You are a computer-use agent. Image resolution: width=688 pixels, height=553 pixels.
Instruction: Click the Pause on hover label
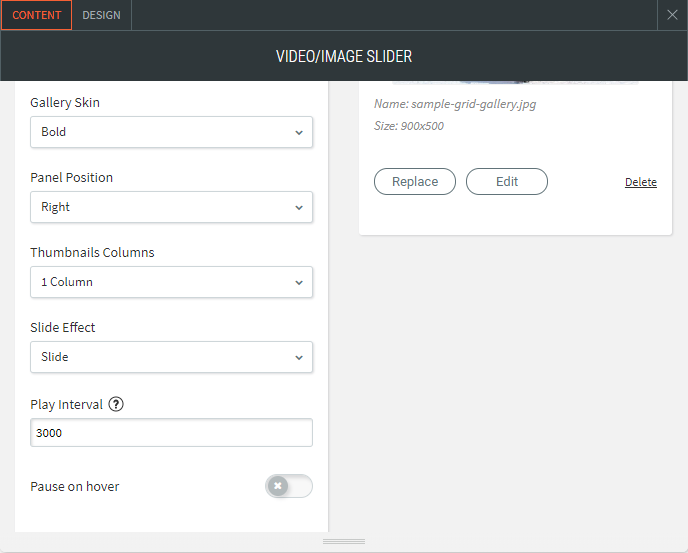click(75, 487)
